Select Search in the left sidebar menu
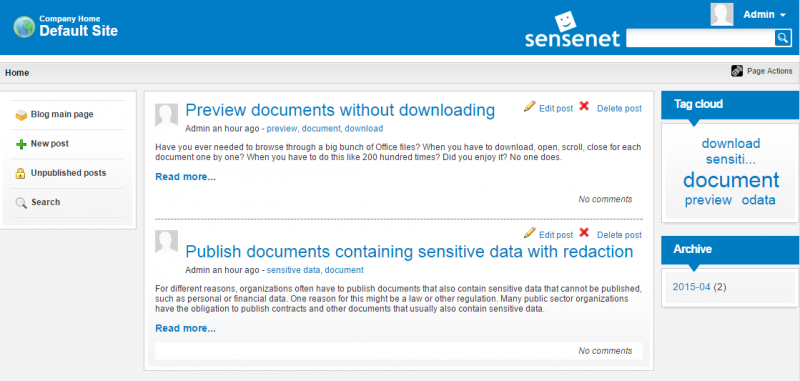Image resolution: width=800 pixels, height=381 pixels. [45, 202]
